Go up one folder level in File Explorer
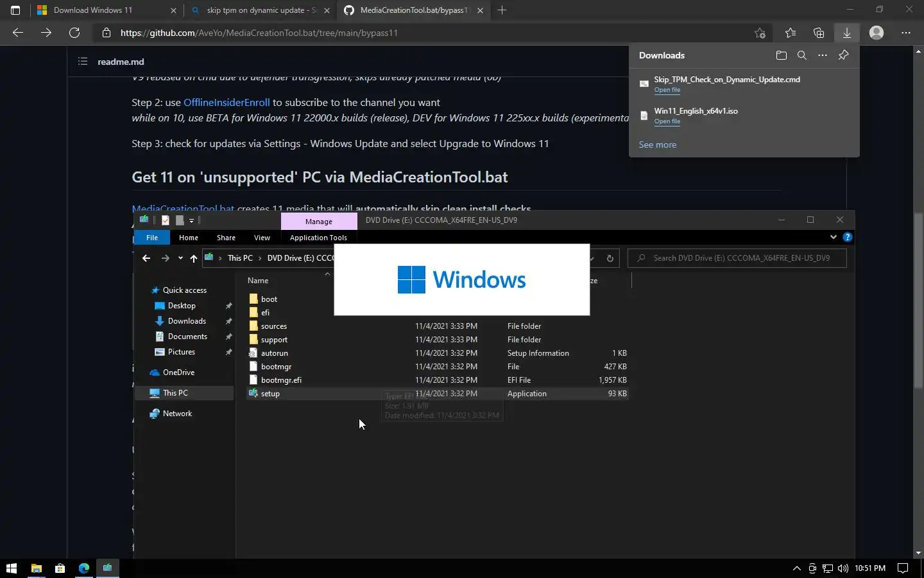Screen dimensions: 924x578 coord(193,258)
